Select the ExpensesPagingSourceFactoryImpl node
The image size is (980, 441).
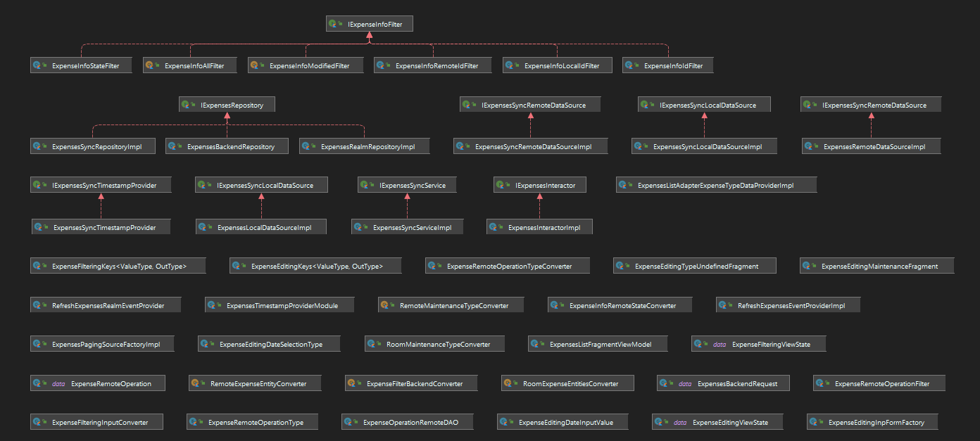click(x=101, y=343)
